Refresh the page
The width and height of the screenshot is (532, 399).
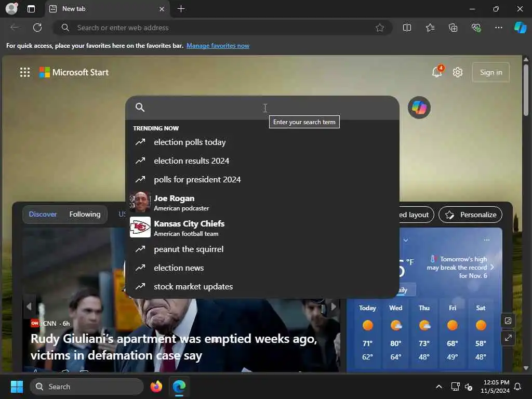click(37, 28)
